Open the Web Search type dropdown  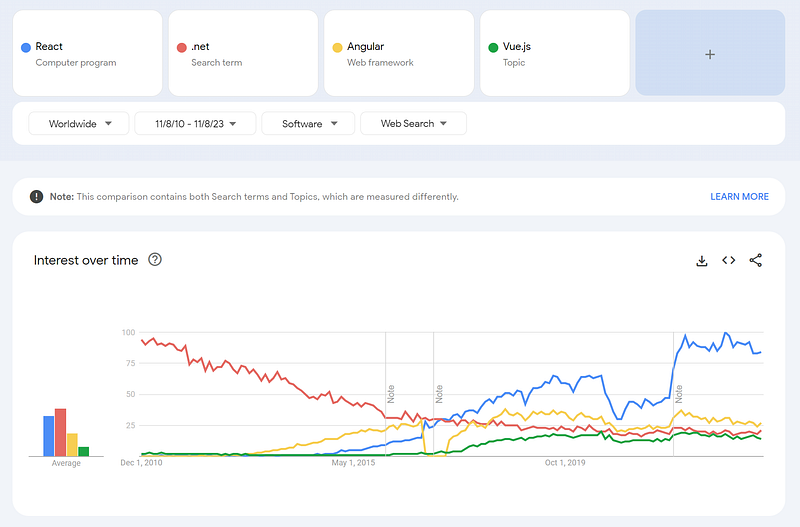pos(413,123)
